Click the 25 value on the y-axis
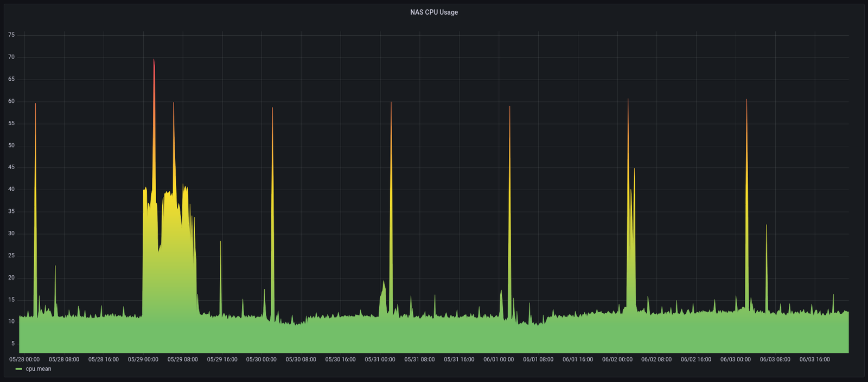 coord(11,255)
